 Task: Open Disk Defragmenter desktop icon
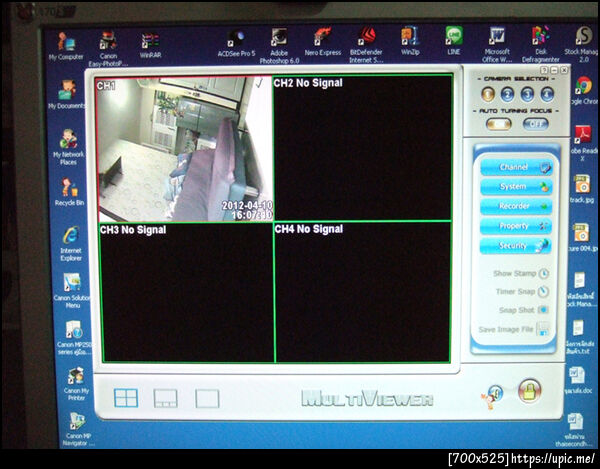[541, 44]
